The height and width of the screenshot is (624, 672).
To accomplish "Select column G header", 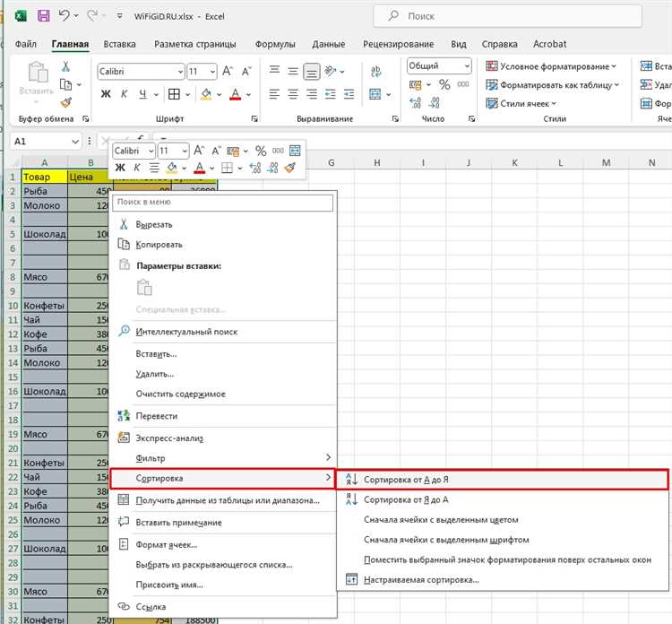I will [332, 162].
